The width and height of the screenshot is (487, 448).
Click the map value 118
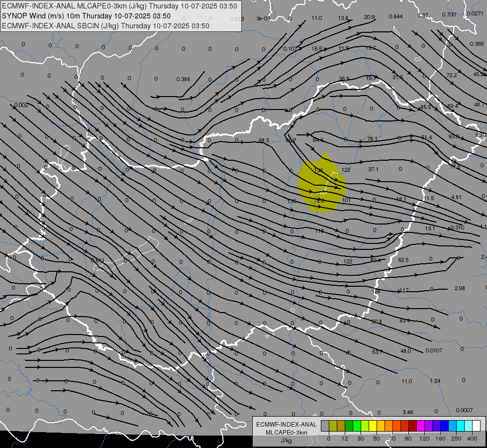pyautogui.click(x=319, y=231)
